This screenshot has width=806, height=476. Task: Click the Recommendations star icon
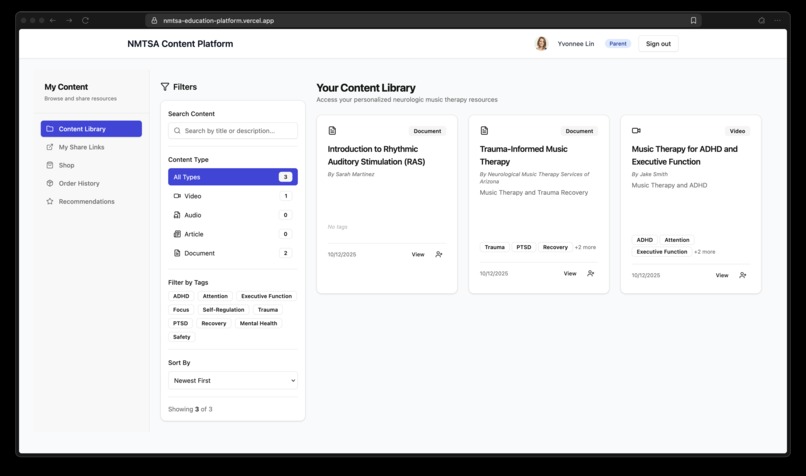pos(50,202)
